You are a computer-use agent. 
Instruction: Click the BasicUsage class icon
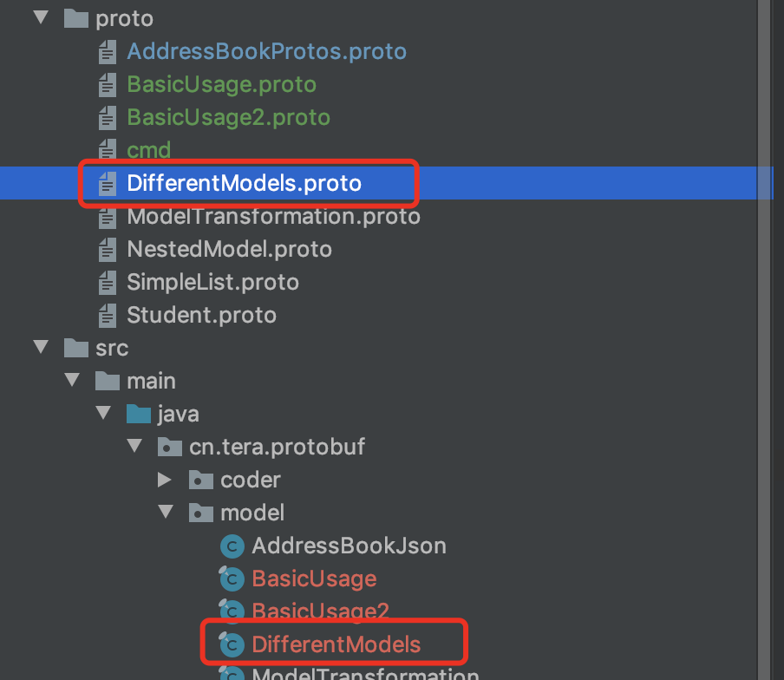(232, 579)
